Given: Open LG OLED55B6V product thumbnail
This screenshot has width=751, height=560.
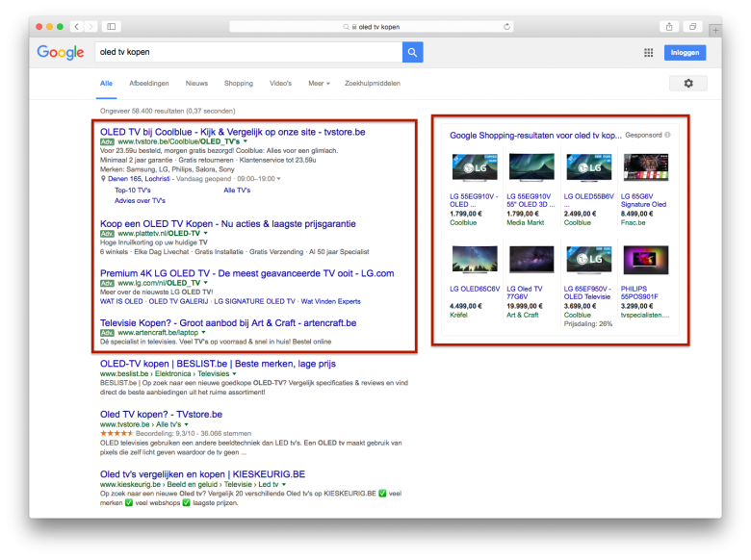Looking at the screenshot, I should pos(588,167).
